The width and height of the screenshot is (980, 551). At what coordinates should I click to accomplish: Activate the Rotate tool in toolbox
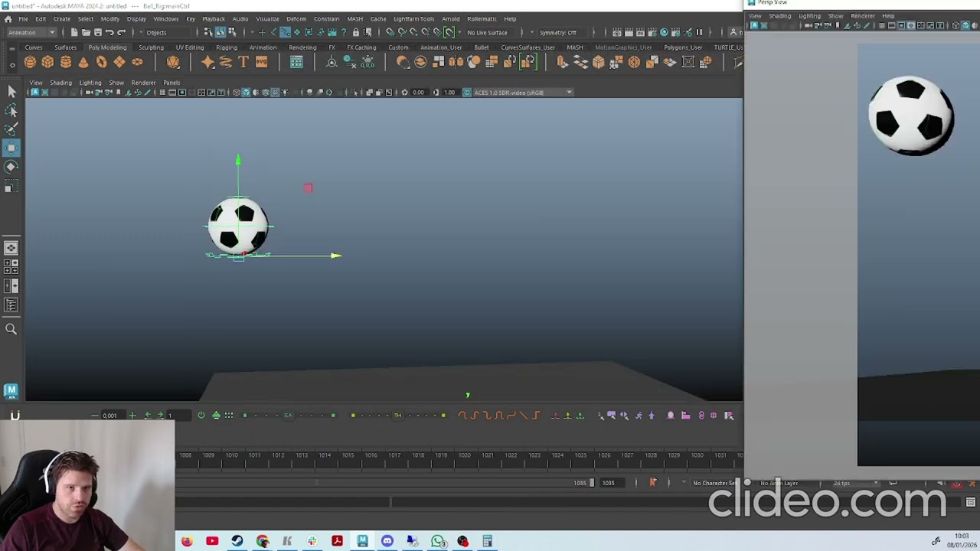click(11, 166)
